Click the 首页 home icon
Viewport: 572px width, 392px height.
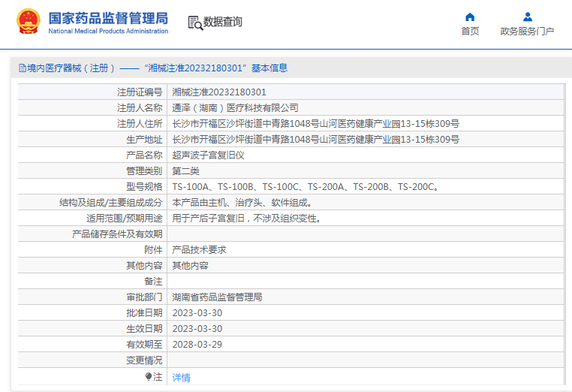pyautogui.click(x=470, y=17)
